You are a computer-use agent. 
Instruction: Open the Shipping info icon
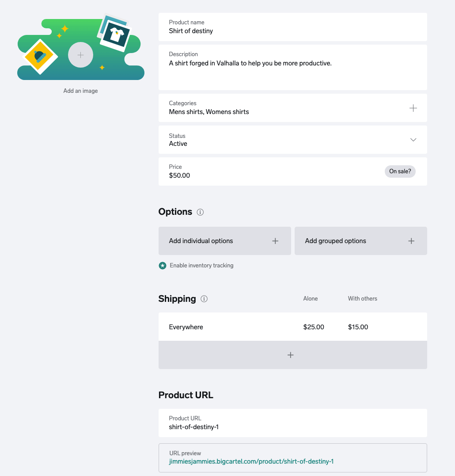point(204,299)
